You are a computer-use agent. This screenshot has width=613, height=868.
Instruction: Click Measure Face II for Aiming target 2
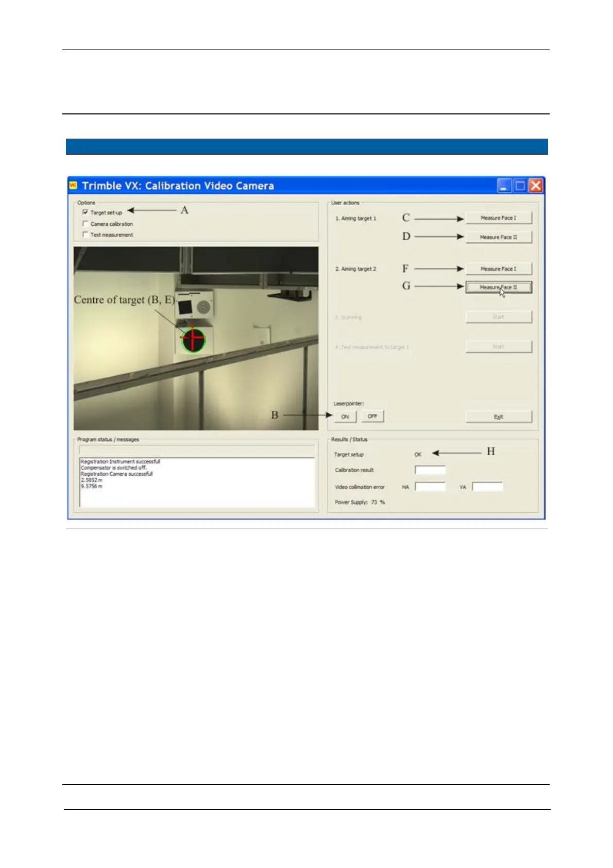[498, 287]
